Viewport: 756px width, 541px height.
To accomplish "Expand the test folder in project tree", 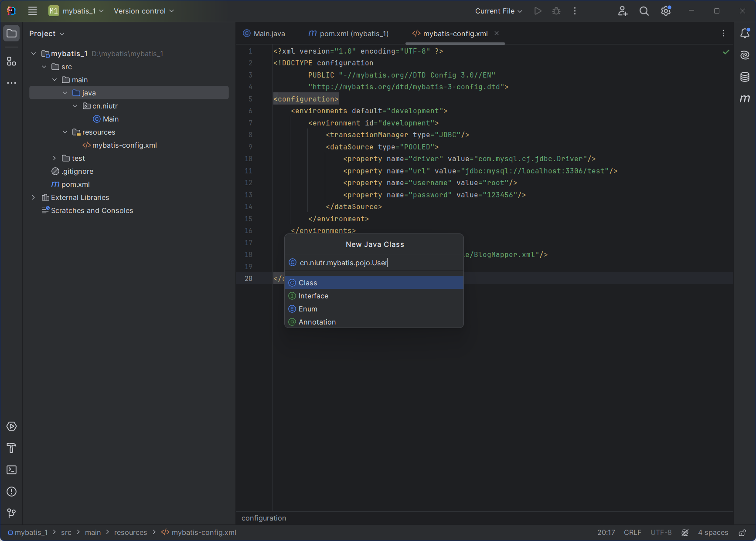I will [54, 158].
